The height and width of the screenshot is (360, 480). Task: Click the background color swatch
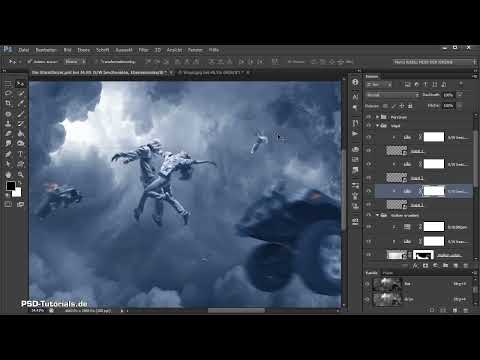(17, 192)
